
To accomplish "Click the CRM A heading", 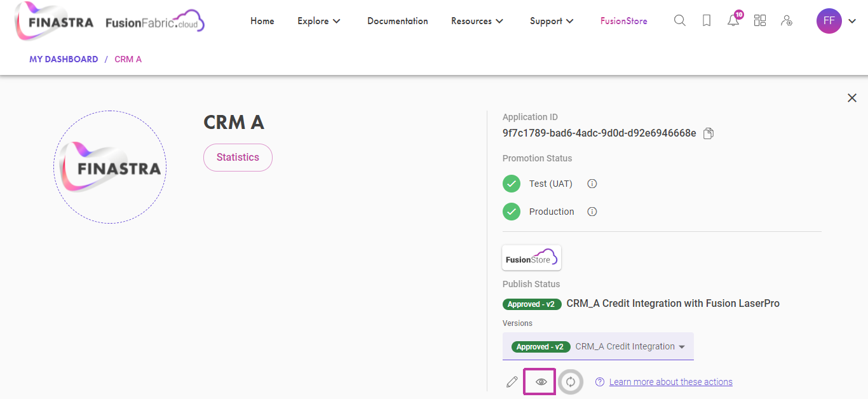I will tap(234, 122).
